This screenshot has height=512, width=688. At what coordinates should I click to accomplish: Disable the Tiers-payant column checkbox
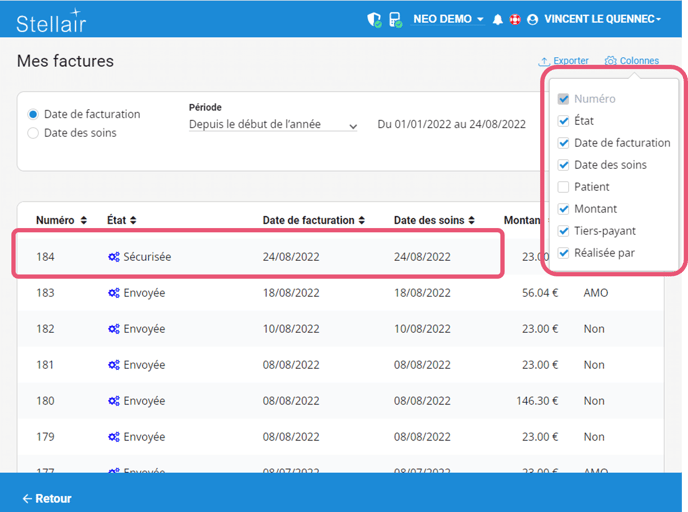coord(564,231)
